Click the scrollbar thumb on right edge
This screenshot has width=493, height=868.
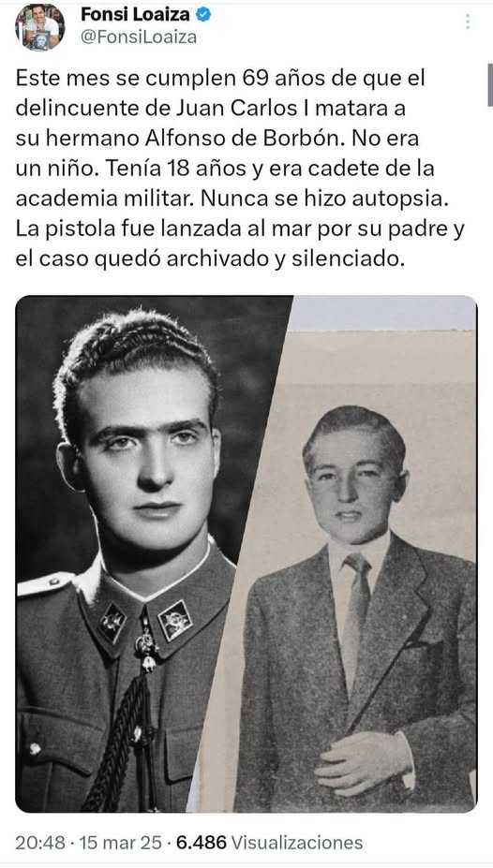pyautogui.click(x=490, y=84)
